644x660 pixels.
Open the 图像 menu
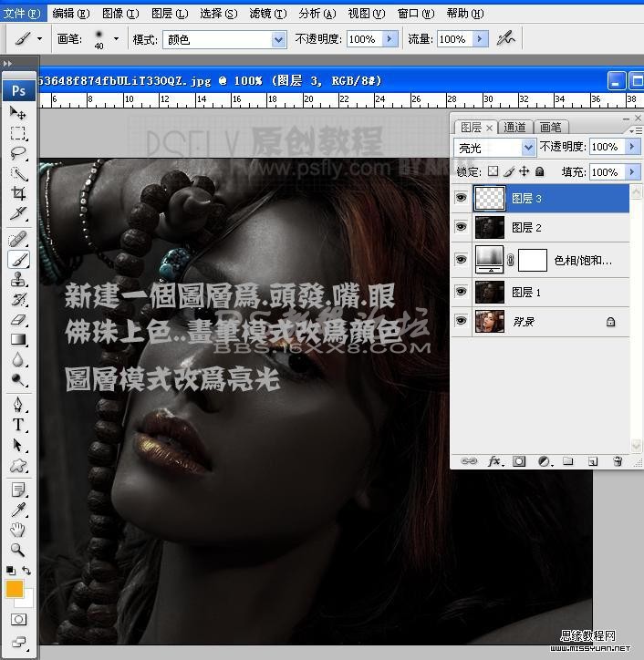120,14
